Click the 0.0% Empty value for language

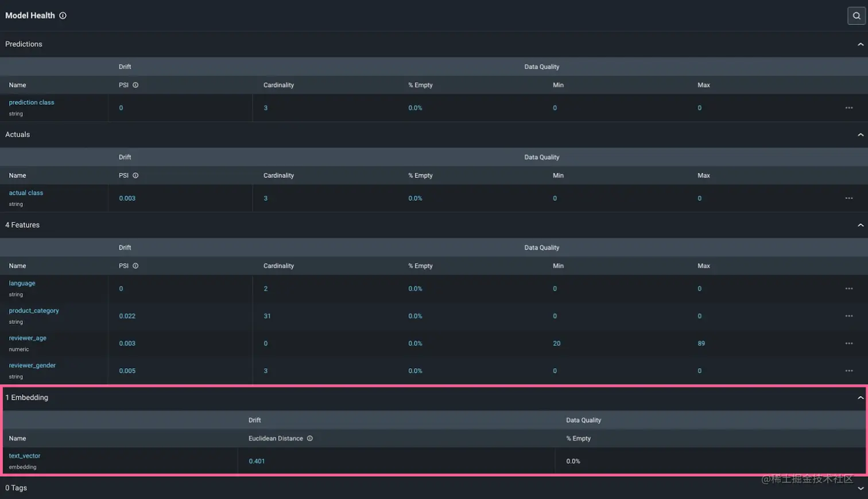point(415,289)
